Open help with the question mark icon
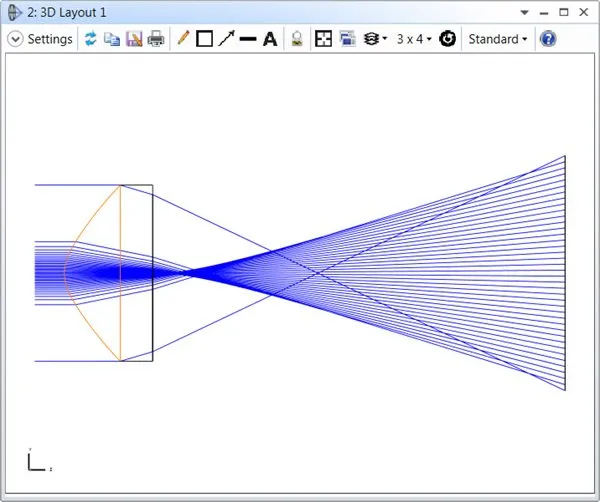 pos(548,39)
